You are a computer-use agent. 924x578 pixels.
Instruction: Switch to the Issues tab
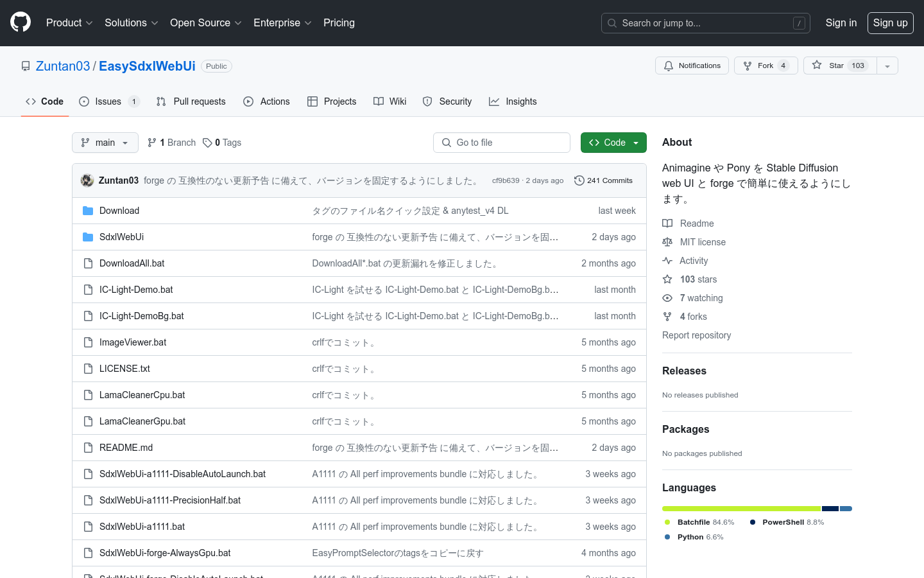pyautogui.click(x=109, y=101)
